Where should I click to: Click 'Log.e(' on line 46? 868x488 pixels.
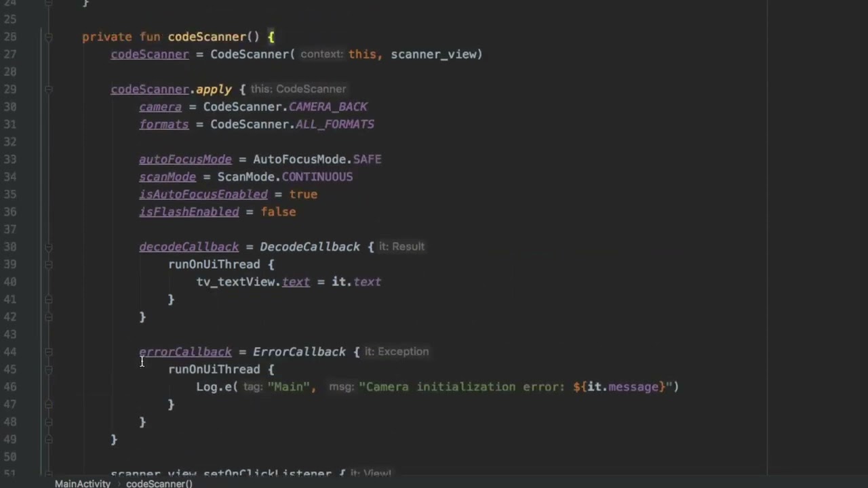217,387
